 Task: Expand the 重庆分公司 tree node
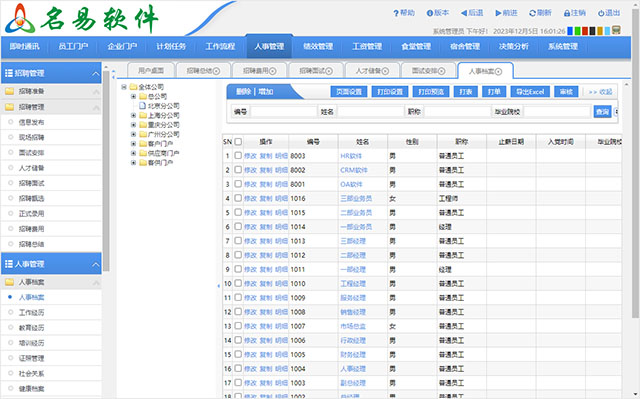(133, 125)
